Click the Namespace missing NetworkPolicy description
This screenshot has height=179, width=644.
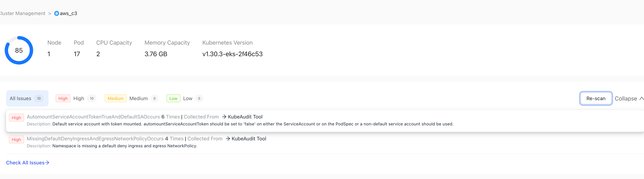pyautogui.click(x=124, y=146)
